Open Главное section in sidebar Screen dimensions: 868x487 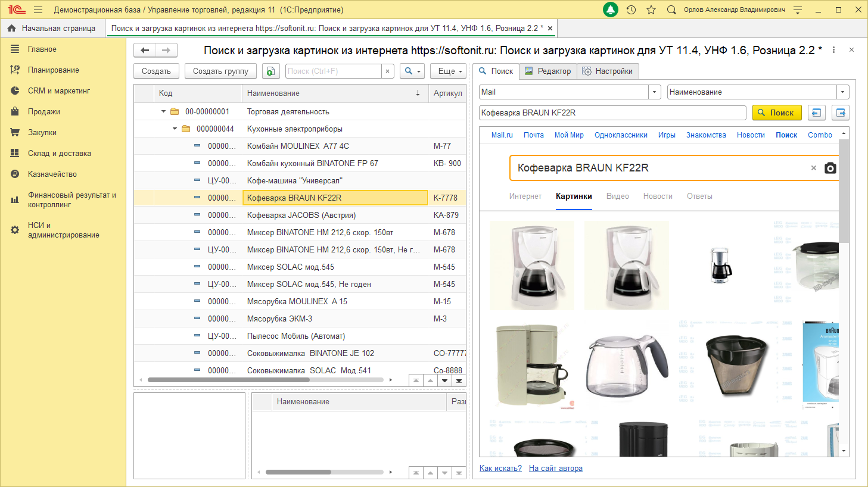42,49
